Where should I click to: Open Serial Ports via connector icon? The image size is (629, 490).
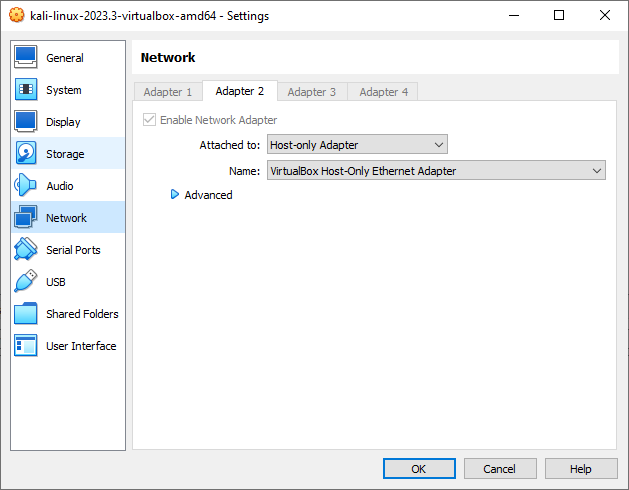tap(26, 250)
